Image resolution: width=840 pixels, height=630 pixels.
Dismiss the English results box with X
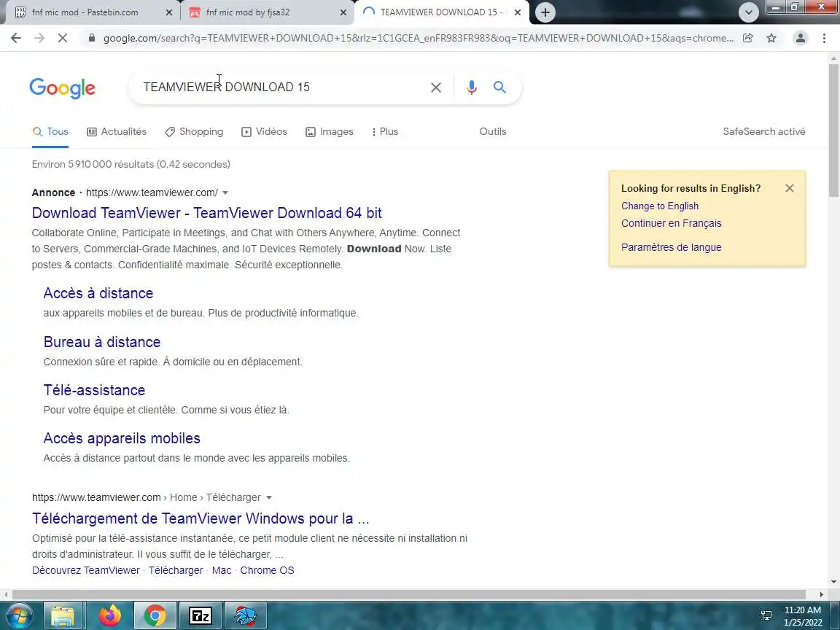(x=789, y=188)
